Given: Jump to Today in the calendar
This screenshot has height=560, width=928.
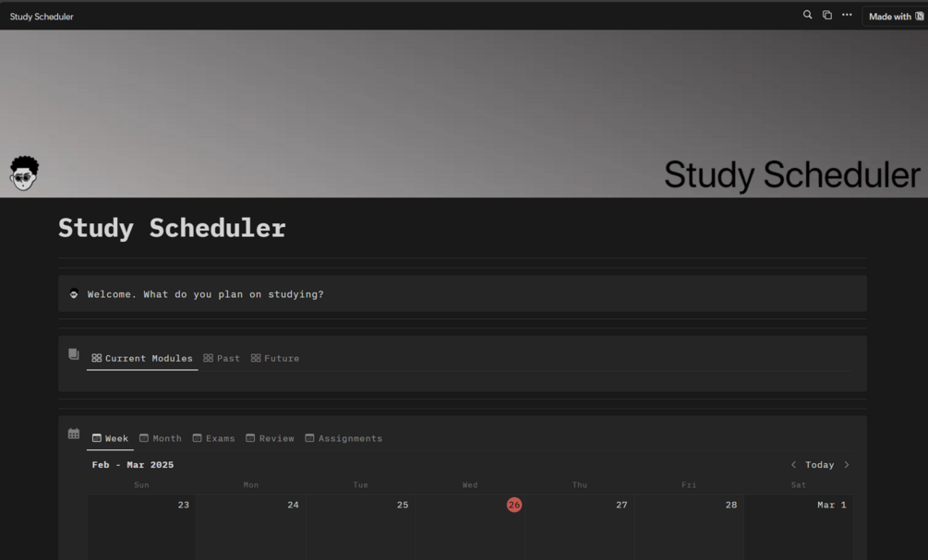Looking at the screenshot, I should [x=819, y=465].
